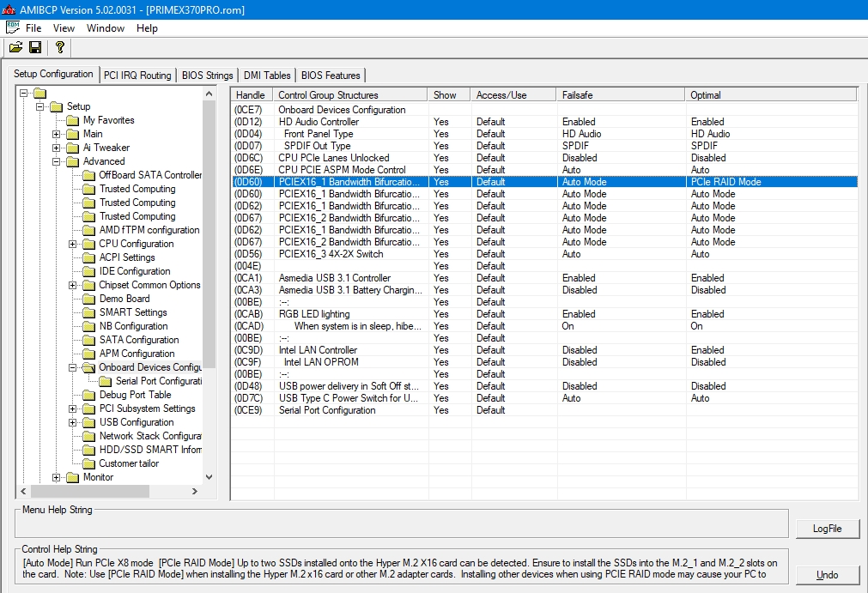868x593 pixels.
Task: Select the root folder icon of tree
Action: 39,93
